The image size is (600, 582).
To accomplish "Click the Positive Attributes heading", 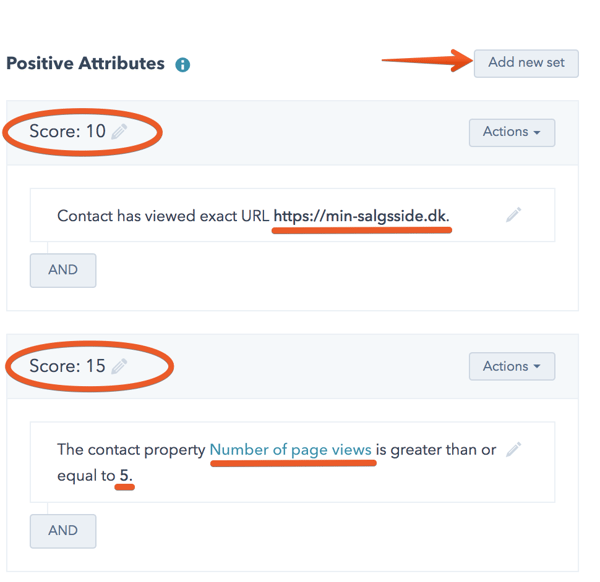I will point(85,63).
